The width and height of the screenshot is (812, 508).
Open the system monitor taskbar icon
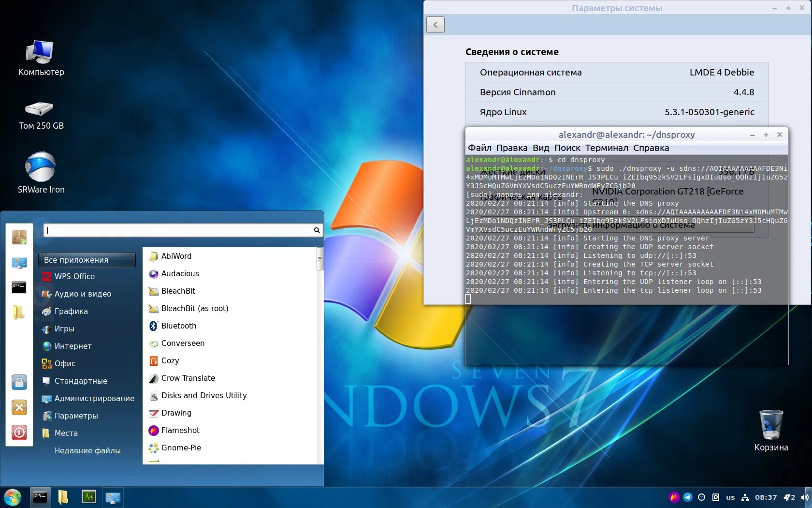(x=88, y=497)
